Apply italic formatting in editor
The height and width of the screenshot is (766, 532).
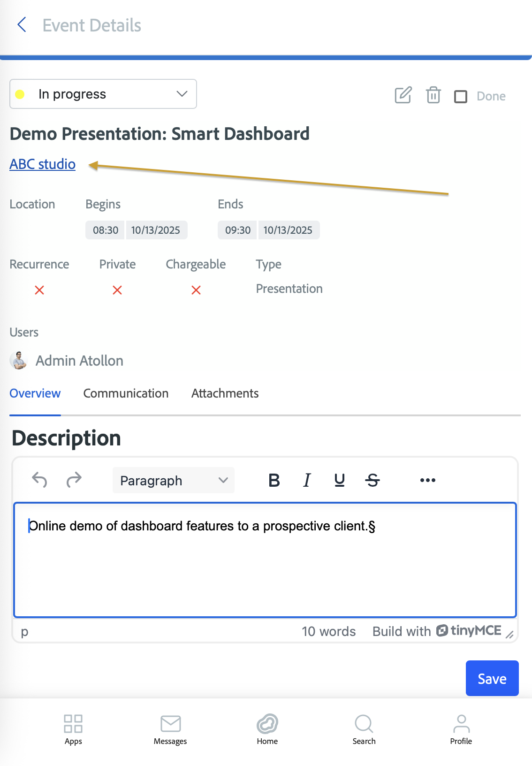pyautogui.click(x=307, y=480)
